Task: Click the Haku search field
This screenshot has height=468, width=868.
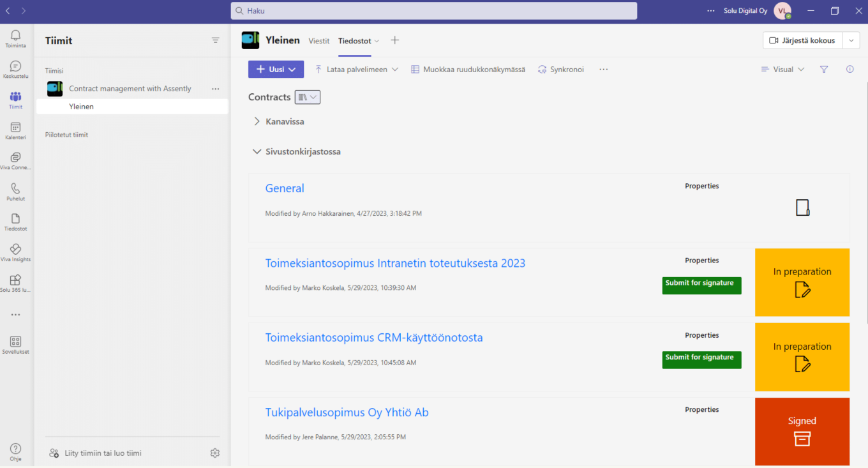Action: coord(434,11)
